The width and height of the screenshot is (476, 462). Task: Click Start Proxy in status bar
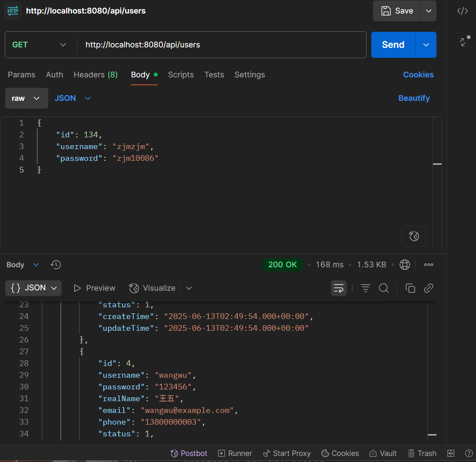287,453
